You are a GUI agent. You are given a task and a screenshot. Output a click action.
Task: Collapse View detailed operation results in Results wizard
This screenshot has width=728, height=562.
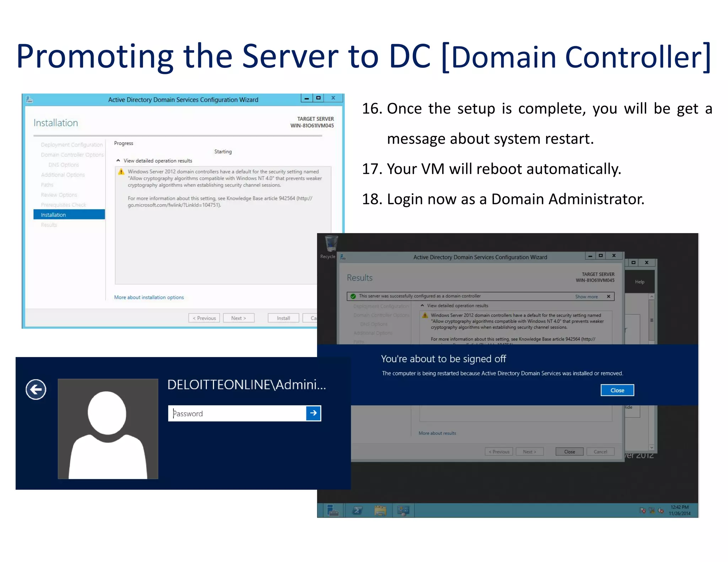[x=422, y=306]
